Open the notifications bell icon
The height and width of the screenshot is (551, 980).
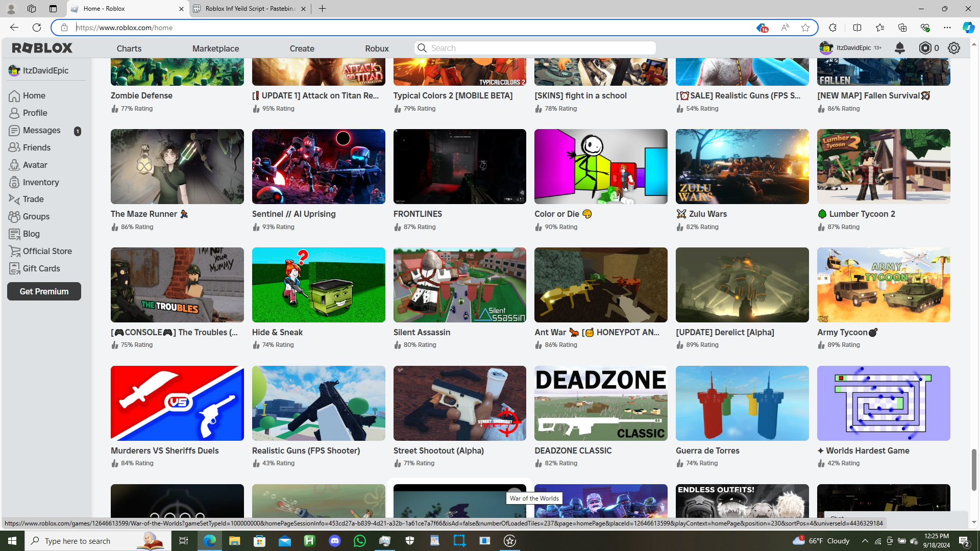[x=900, y=48]
